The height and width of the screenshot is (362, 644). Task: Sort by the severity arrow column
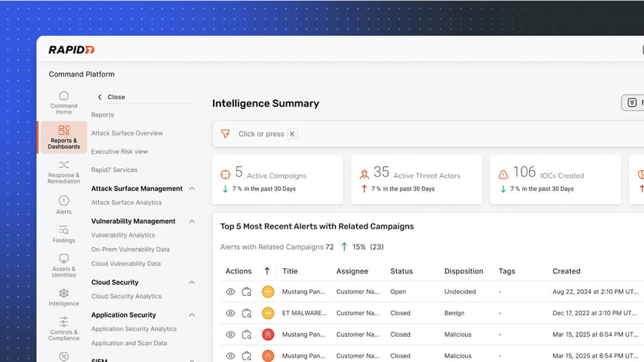pyautogui.click(x=267, y=271)
